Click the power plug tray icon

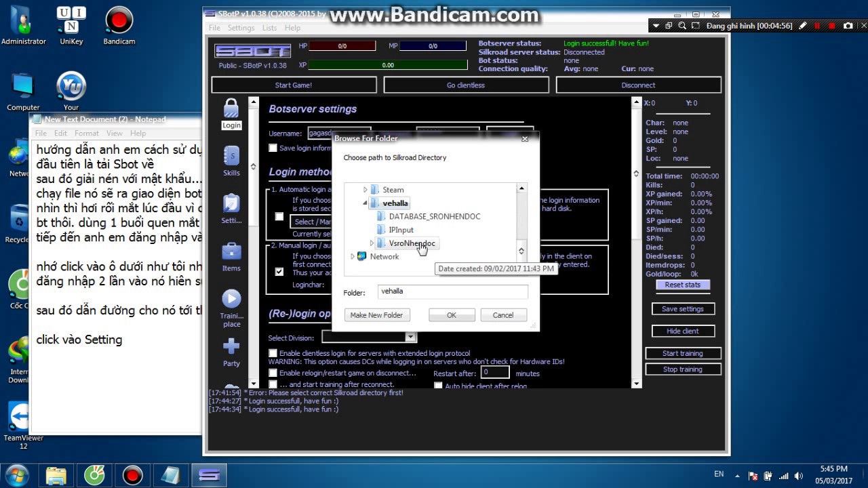click(768, 475)
